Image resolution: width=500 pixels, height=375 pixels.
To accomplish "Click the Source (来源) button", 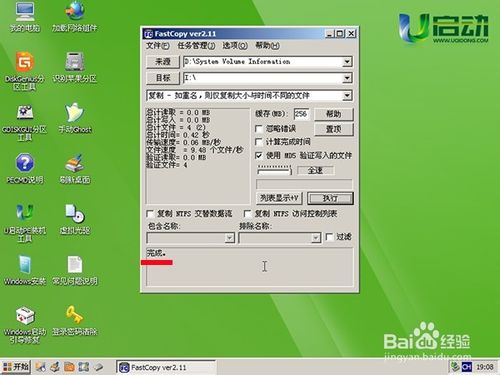I will pos(163,62).
